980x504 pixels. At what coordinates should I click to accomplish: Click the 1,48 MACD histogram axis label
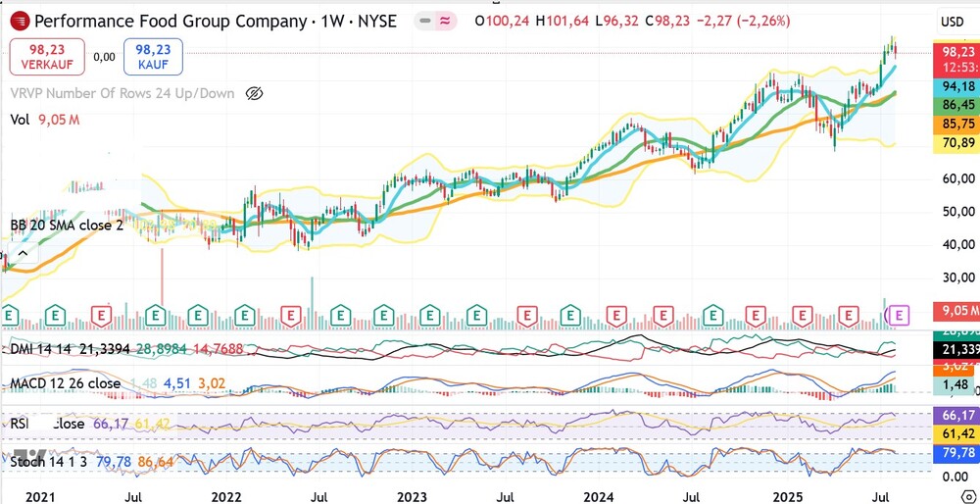pyautogui.click(x=955, y=385)
